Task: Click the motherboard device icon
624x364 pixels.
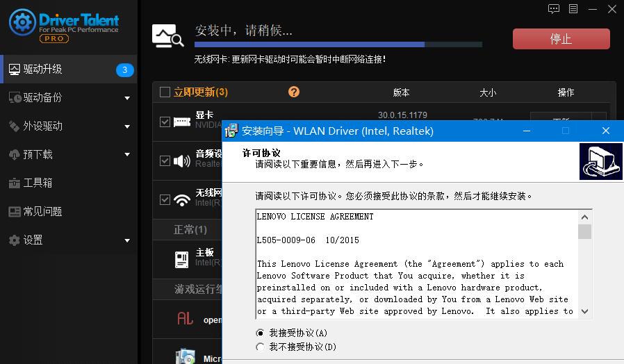Action: point(182,259)
